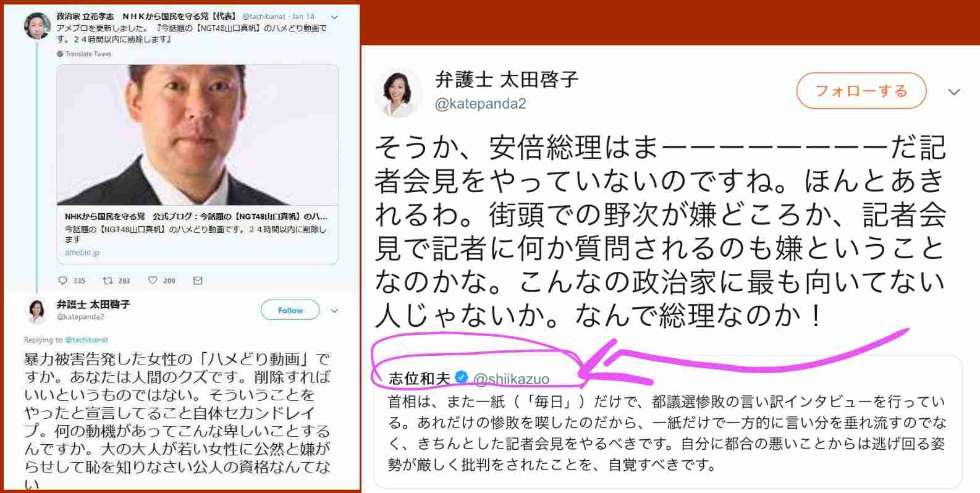Click the Translate Tweet link
The image size is (980, 493).
coord(88,54)
